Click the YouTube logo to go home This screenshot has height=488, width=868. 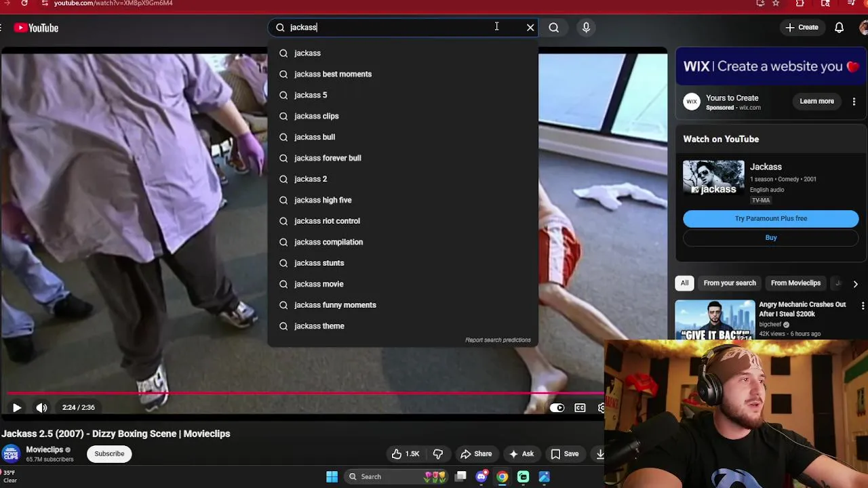pos(36,28)
